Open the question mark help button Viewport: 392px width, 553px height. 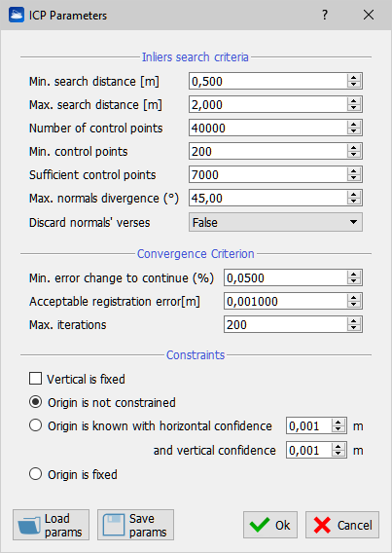pos(325,15)
